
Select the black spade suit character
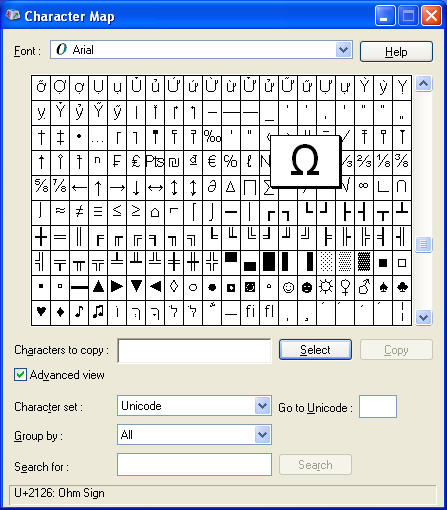[x=383, y=288]
